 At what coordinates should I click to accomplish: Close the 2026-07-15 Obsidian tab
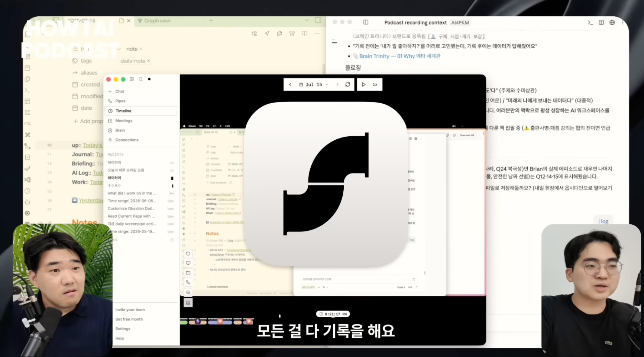pos(129,21)
